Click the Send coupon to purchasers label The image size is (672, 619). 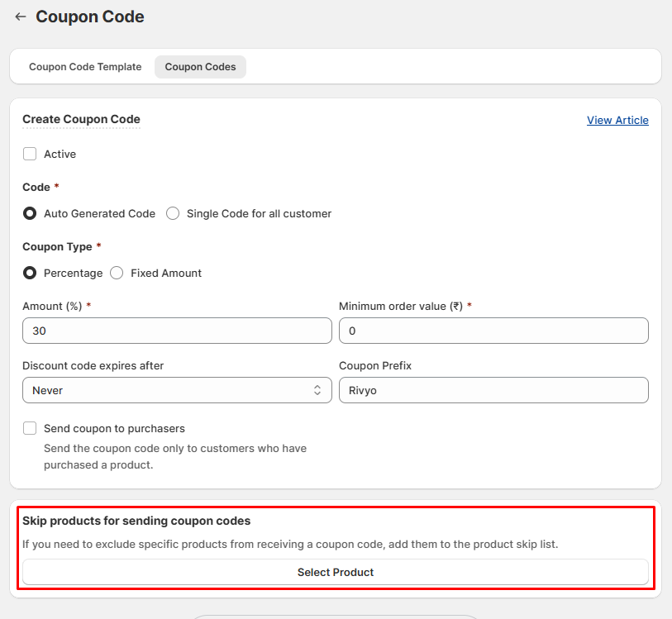(x=114, y=429)
